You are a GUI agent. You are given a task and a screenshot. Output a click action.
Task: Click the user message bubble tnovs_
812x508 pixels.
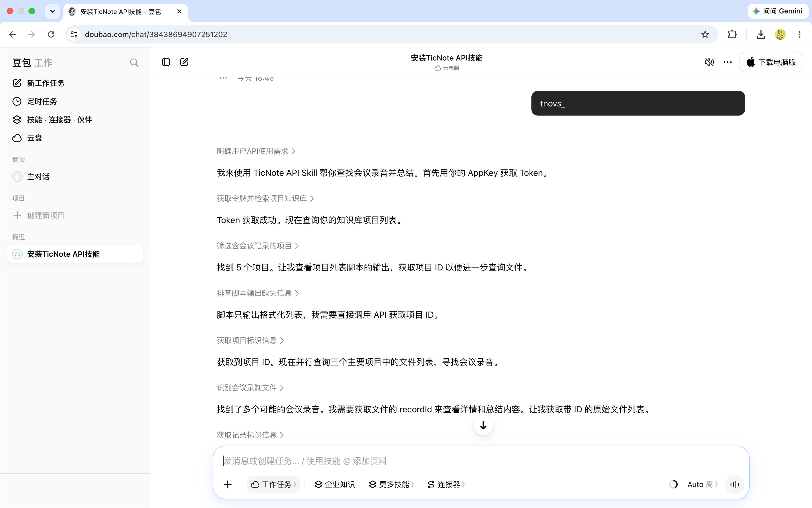(638, 103)
